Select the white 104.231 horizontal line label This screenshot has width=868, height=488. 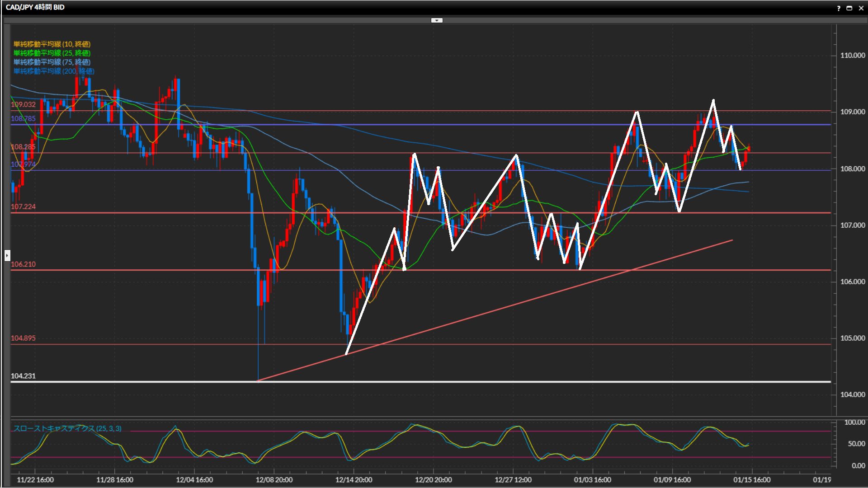(x=23, y=376)
